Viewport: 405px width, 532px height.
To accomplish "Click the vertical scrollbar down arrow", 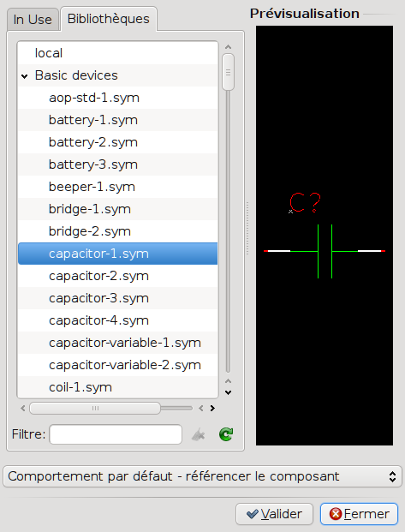I will 229,392.
